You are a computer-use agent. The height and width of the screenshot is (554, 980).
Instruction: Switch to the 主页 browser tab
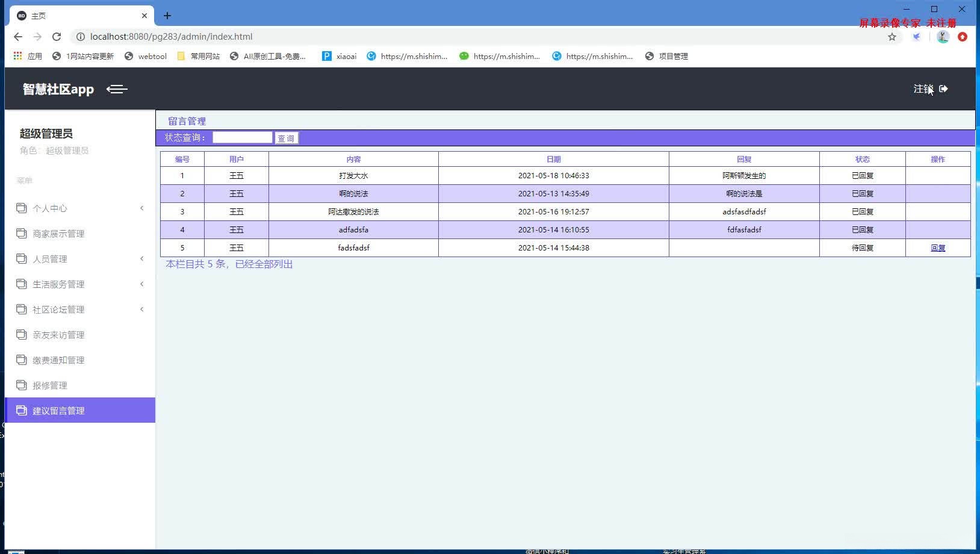(x=81, y=16)
